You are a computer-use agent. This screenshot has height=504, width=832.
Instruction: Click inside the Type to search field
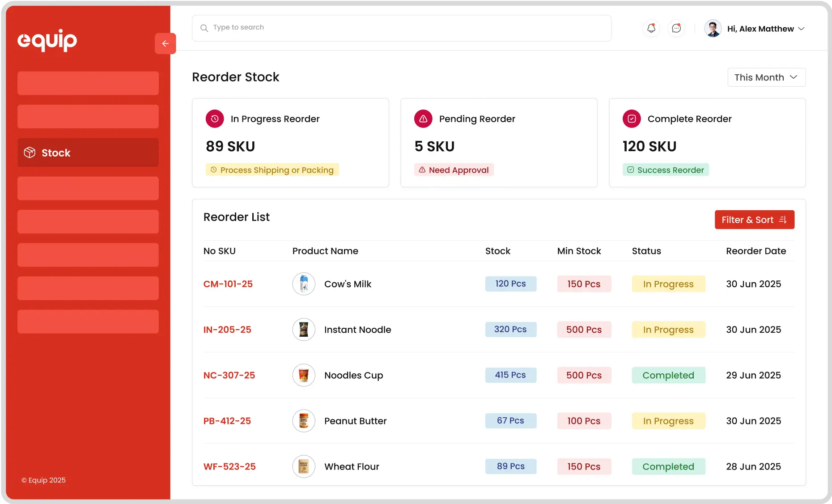[x=402, y=28]
